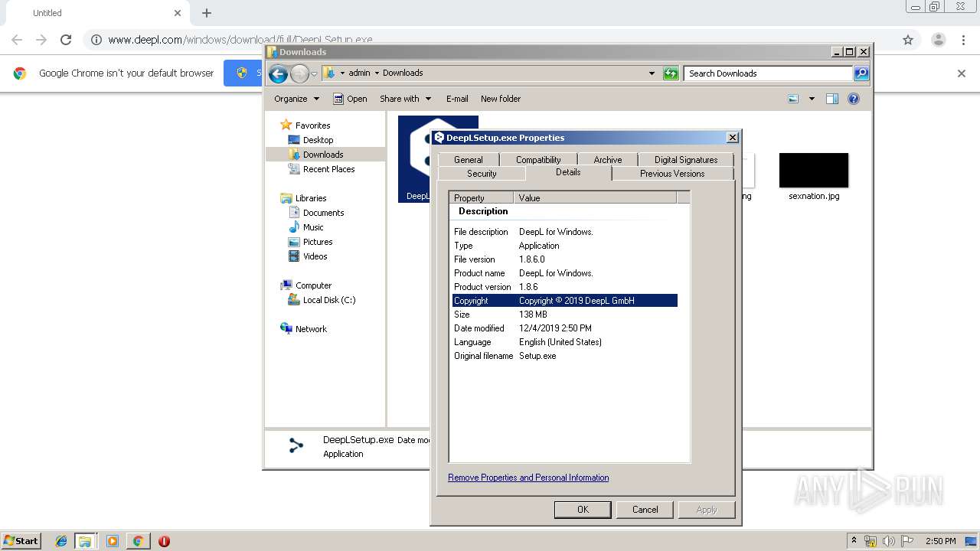Open Chrome profile avatar menu
Viewport: 980px width, 551px height.
938,40
